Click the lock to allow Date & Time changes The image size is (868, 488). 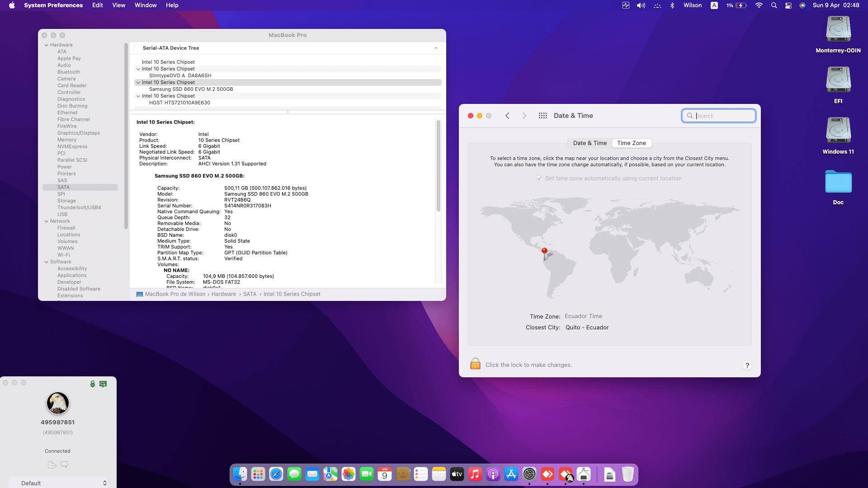tap(475, 364)
